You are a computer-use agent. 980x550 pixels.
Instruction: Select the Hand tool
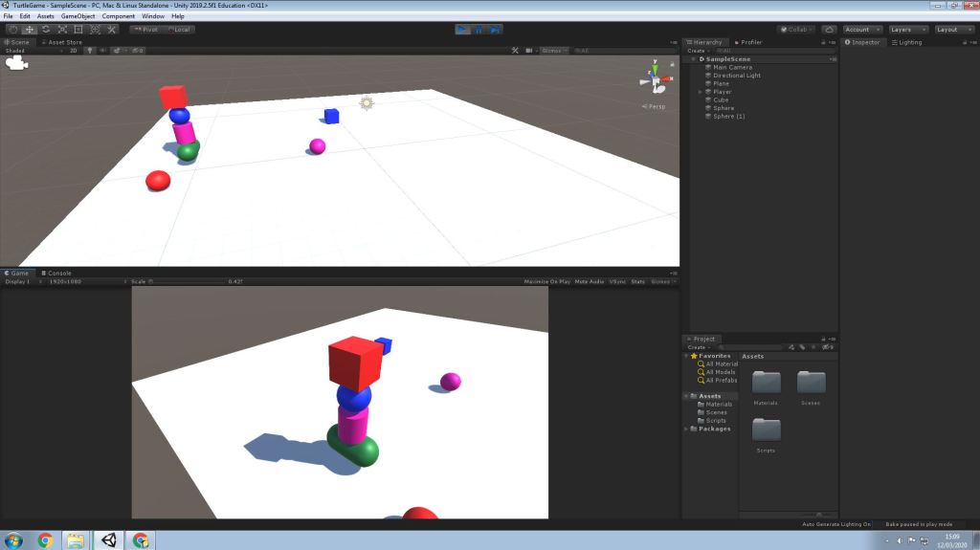[13, 30]
